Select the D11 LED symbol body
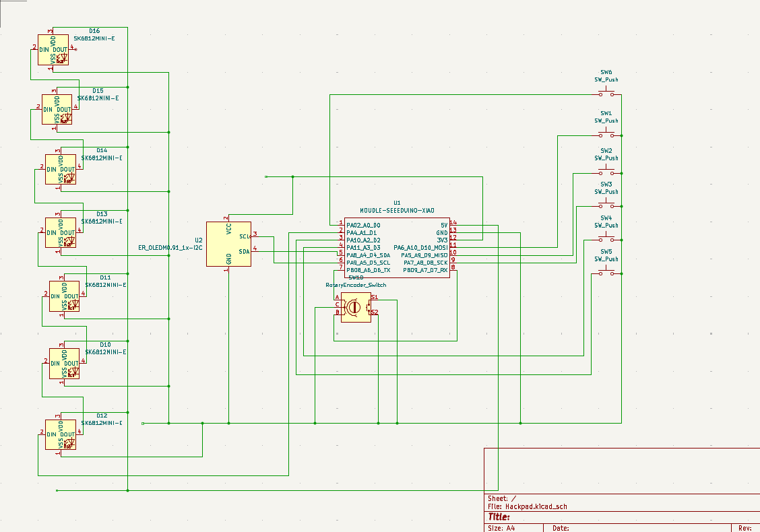 point(65,296)
